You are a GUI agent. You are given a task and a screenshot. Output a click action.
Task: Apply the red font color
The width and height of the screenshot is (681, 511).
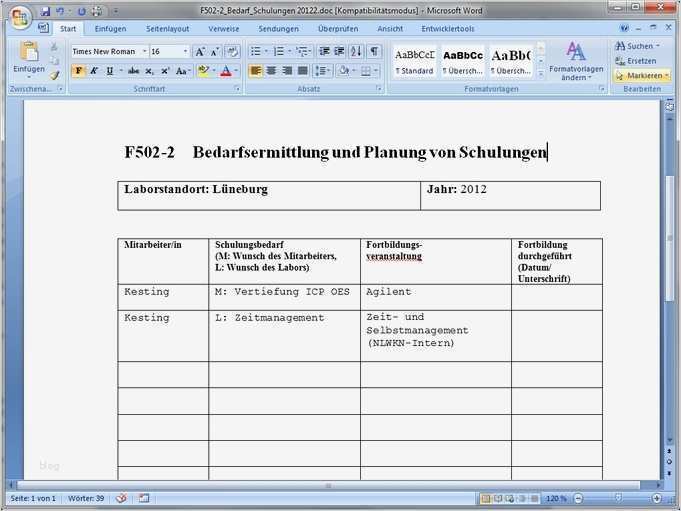click(226, 71)
